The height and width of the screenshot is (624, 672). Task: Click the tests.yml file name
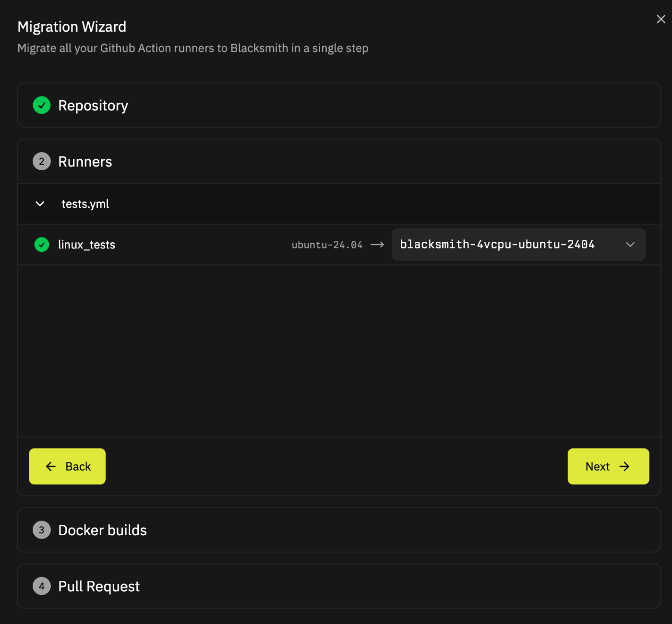click(x=85, y=204)
